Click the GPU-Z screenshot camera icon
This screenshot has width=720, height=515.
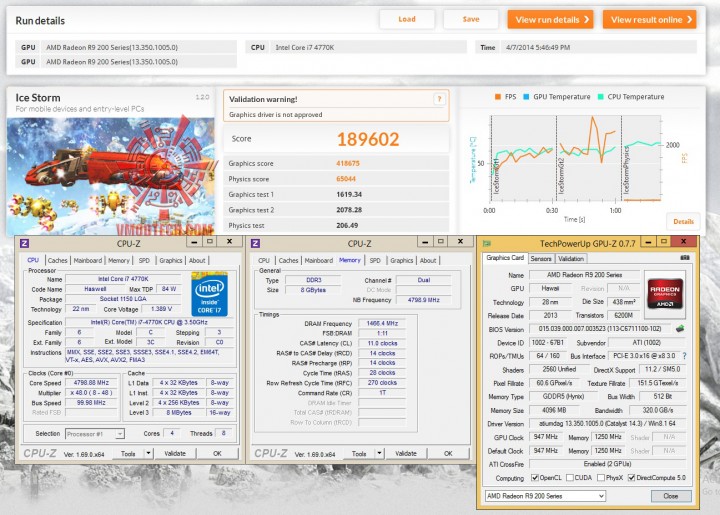pyautogui.click(x=685, y=258)
